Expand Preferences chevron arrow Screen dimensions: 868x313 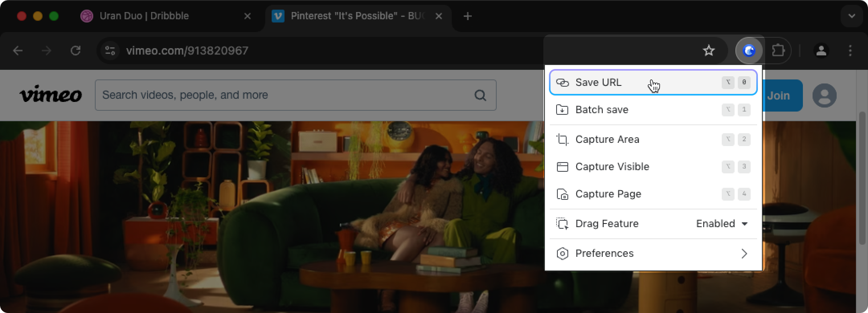click(744, 254)
